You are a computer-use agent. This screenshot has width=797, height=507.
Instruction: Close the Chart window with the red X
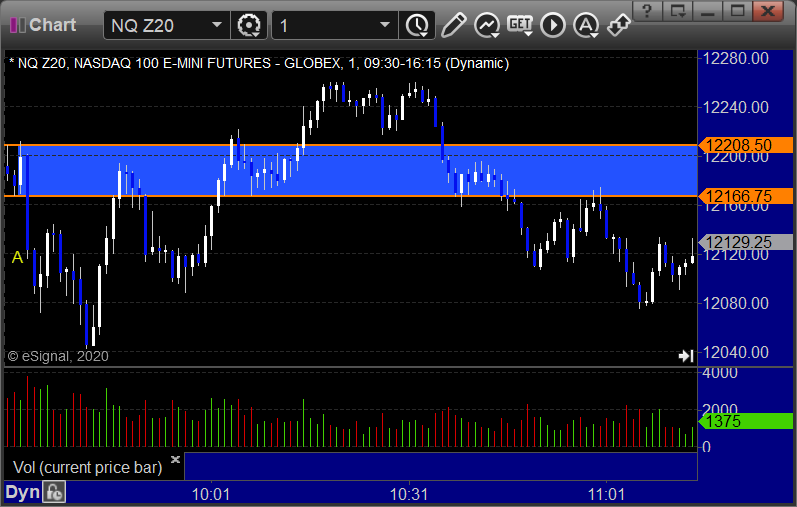click(x=768, y=11)
